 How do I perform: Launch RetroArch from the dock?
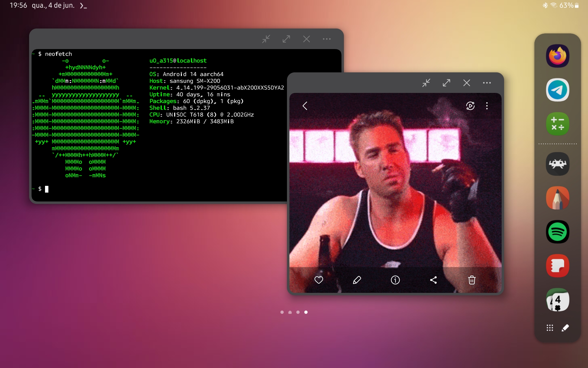pos(557,164)
